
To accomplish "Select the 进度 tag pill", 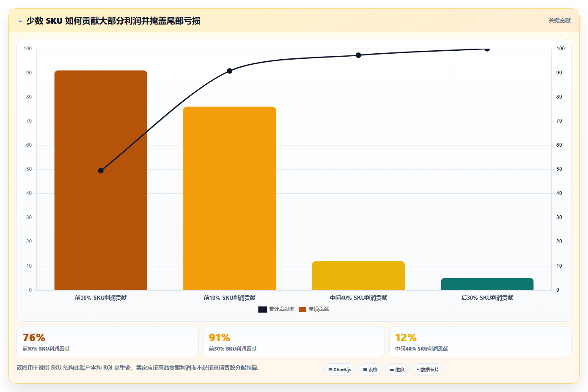I will click(x=397, y=370).
